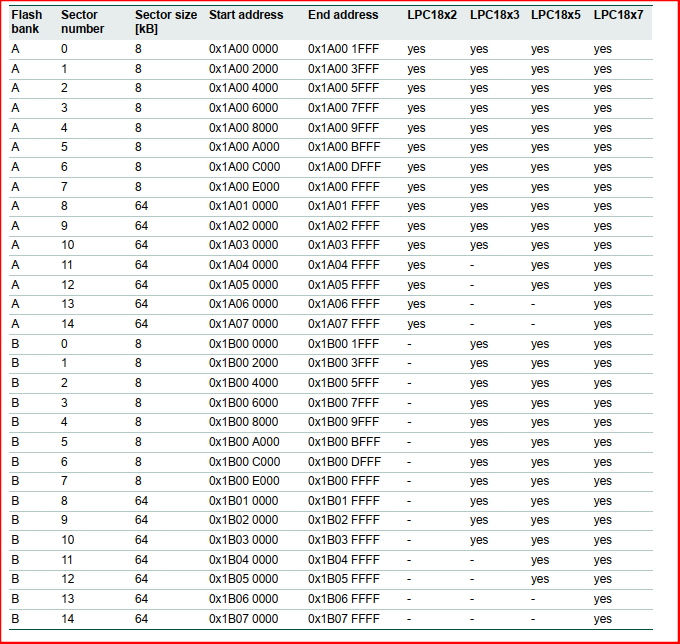Select end address 0x1B00 5FFF
This screenshot has width=680, height=644.
click(x=343, y=383)
